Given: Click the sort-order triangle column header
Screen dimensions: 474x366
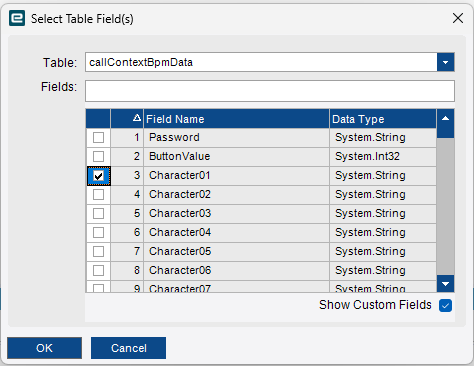Looking at the screenshot, I should click(127, 119).
